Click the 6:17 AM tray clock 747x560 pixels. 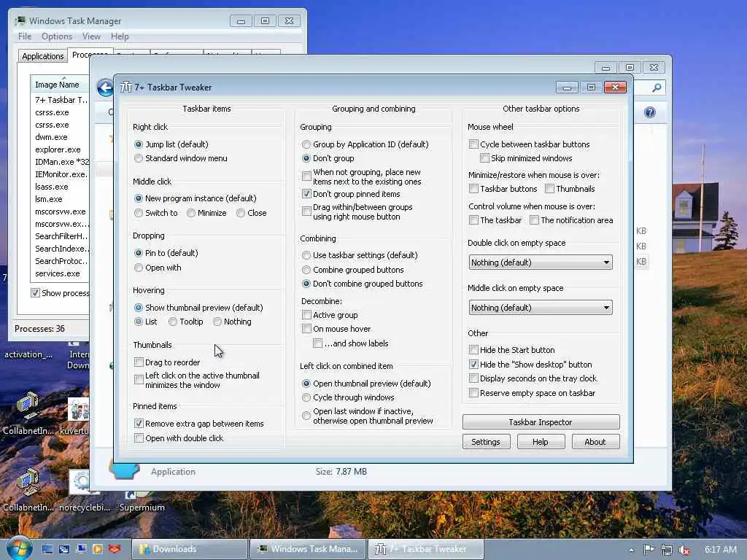[720, 550]
